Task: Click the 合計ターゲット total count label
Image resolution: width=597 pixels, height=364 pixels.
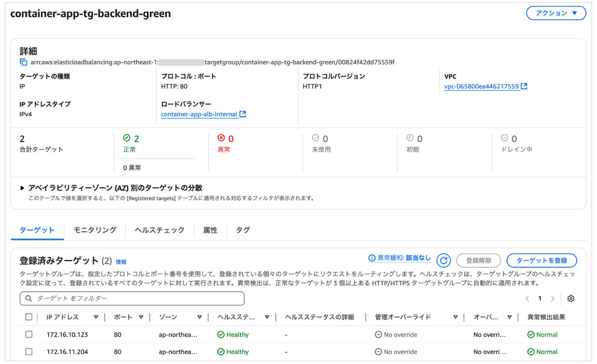Action: [x=41, y=149]
